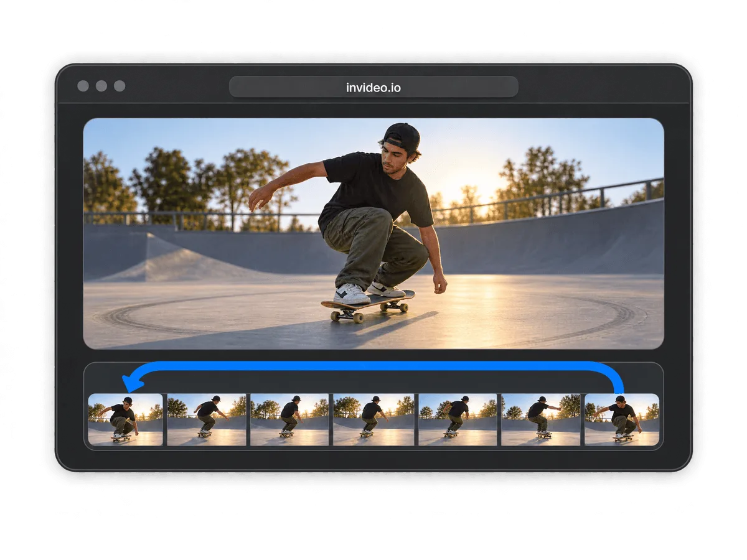
Task: Click the main skateboarder video preview
Action: (374, 233)
